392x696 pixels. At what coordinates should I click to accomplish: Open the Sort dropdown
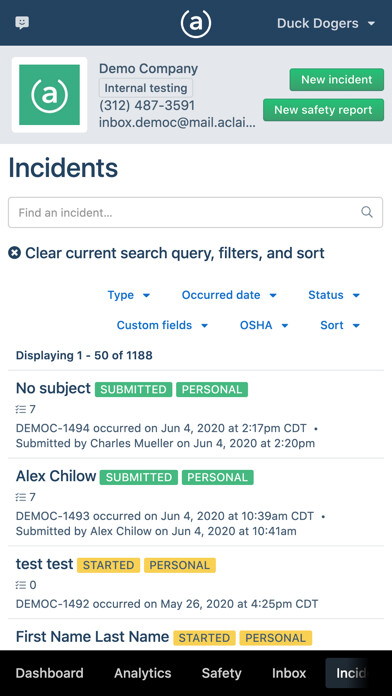click(x=340, y=325)
